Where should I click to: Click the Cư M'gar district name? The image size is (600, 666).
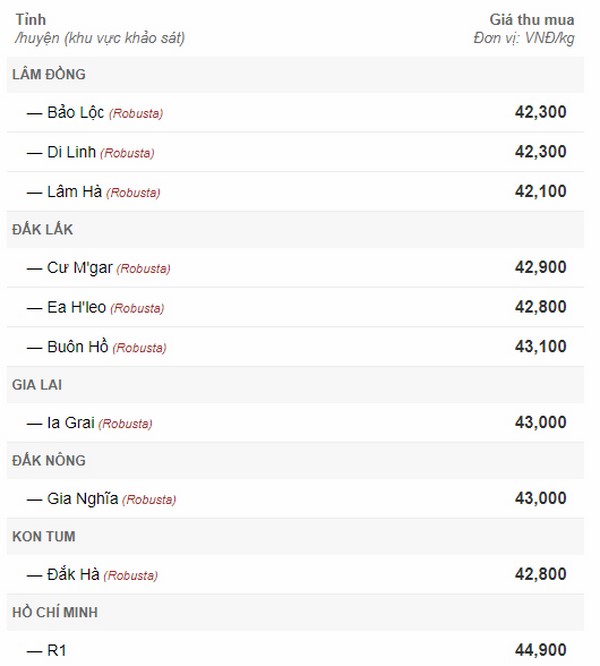click(80, 268)
